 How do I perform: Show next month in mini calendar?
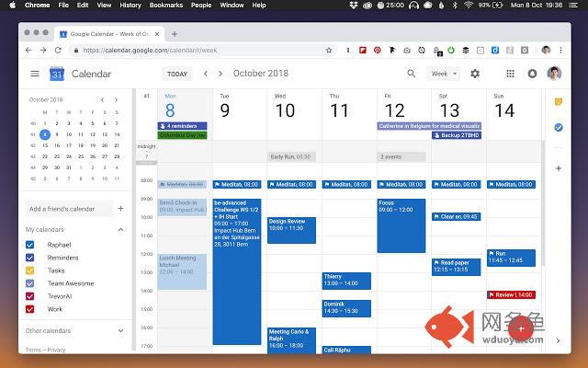pyautogui.click(x=117, y=100)
